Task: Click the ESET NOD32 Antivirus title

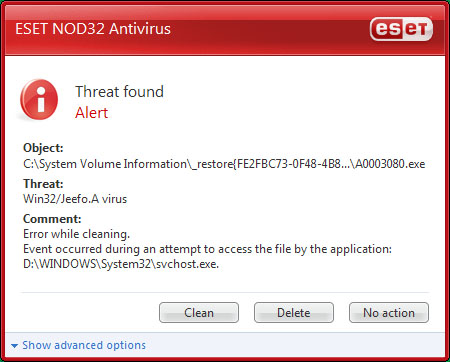Action: tap(93, 29)
